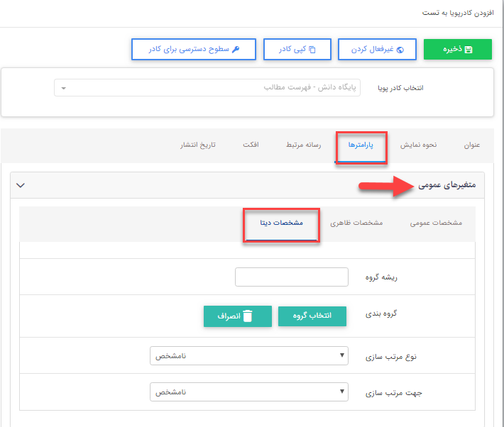Open the جهت مرتب سازی dropdown
Viewport: 504px width, 427px height.
coord(248,392)
